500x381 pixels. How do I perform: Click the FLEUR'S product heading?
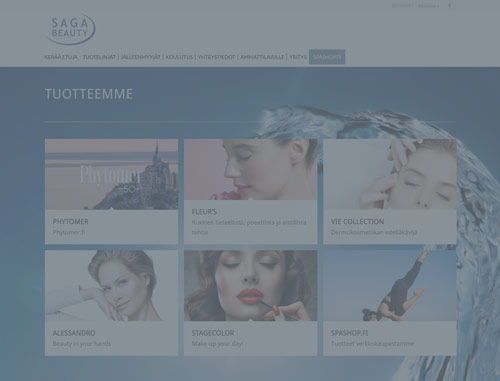click(204, 212)
